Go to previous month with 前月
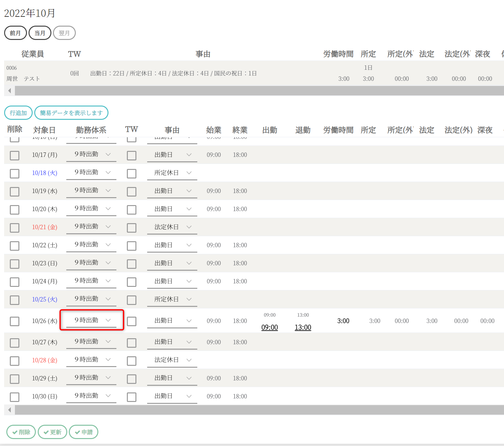Image resolution: width=504 pixels, height=446 pixels. pyautogui.click(x=15, y=33)
